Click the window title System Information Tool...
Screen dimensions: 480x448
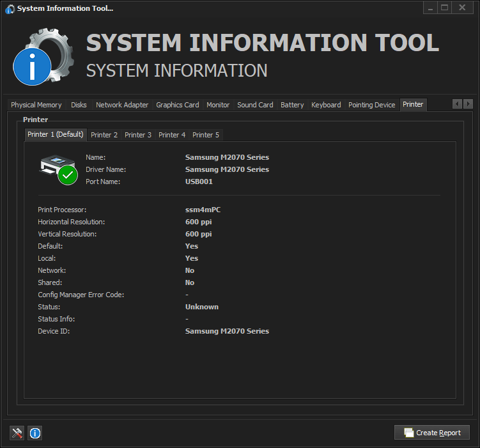click(x=65, y=8)
